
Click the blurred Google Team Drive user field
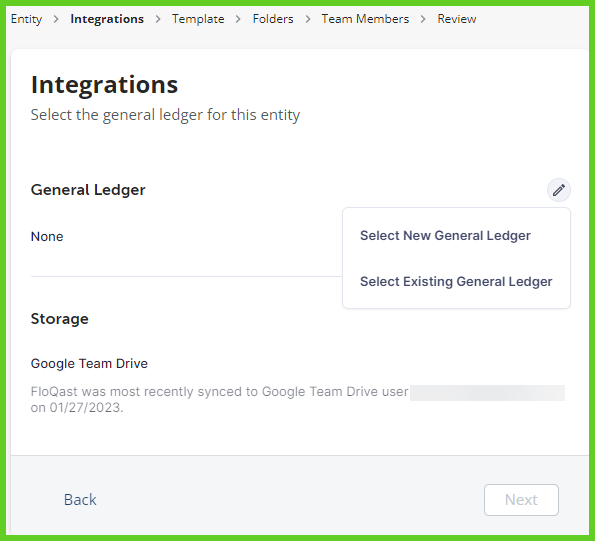pyautogui.click(x=487, y=393)
